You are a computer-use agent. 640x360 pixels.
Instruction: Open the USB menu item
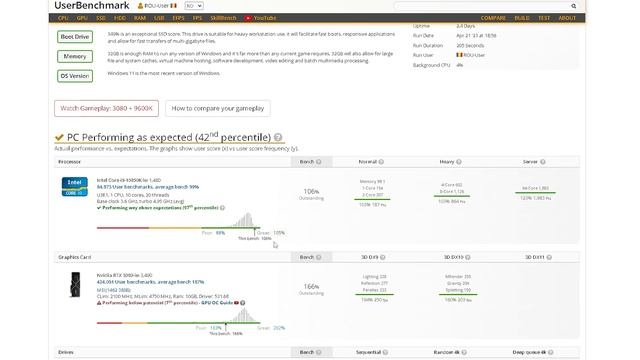[159, 18]
